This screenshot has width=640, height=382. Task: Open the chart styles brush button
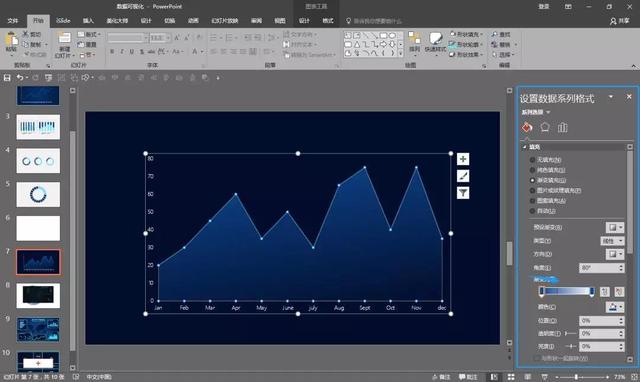(x=463, y=176)
